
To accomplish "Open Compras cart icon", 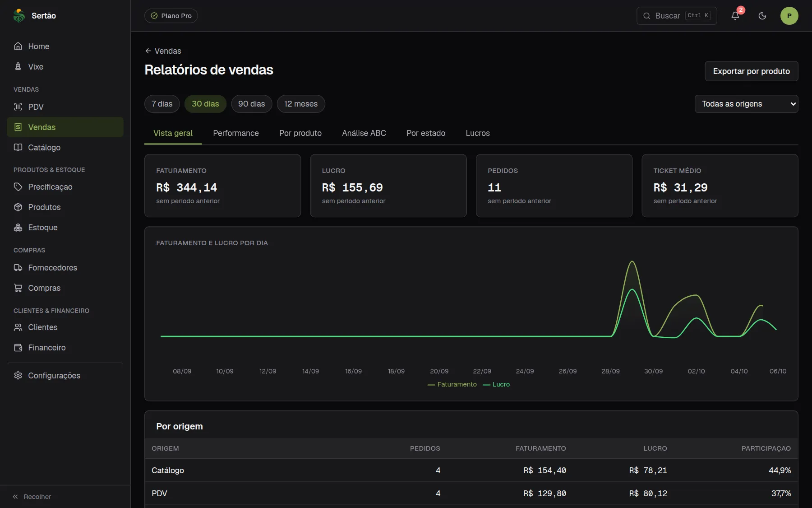I will tap(18, 288).
